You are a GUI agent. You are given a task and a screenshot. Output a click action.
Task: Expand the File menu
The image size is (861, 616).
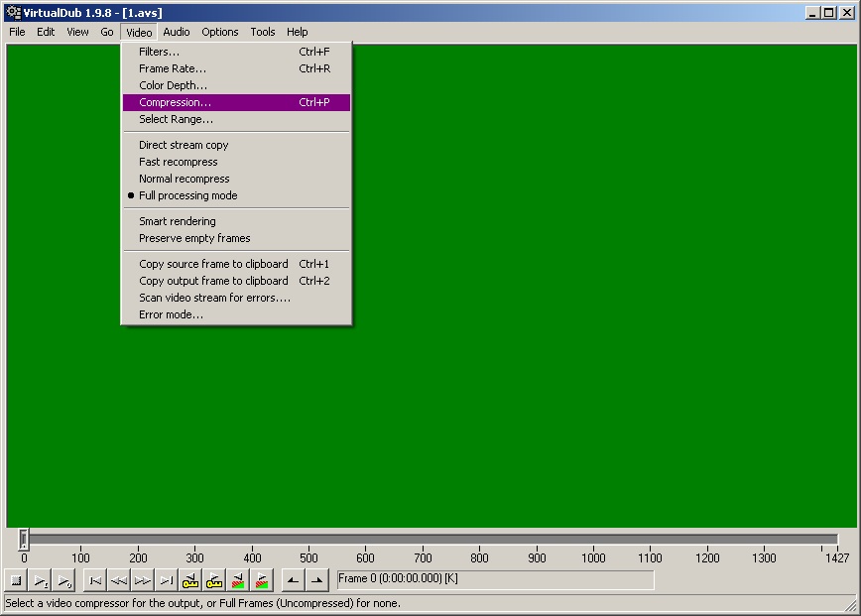(17, 32)
